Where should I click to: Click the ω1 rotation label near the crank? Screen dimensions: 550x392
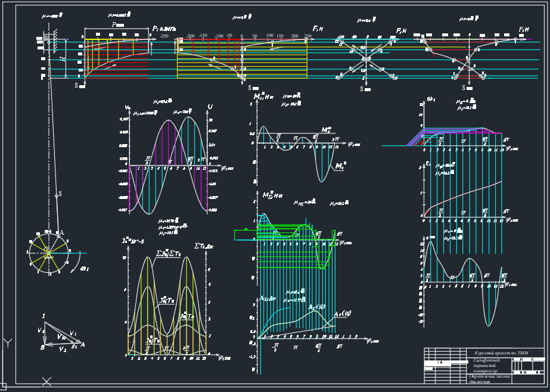84,268
